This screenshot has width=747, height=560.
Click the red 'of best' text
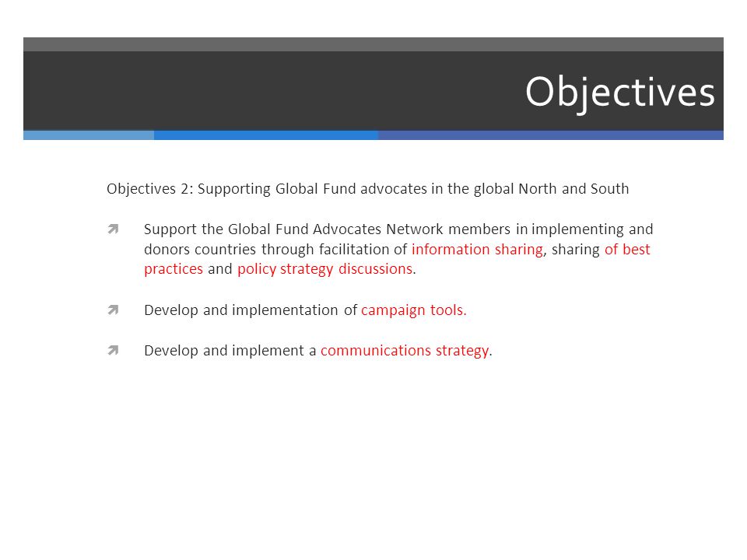[x=627, y=250]
